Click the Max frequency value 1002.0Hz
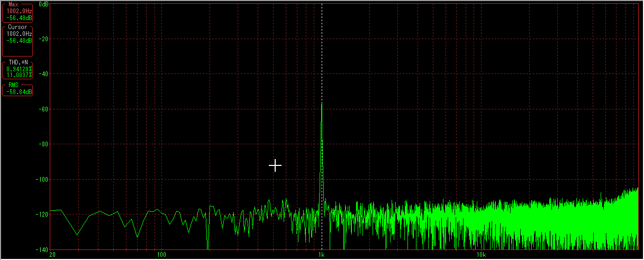Screen dimensions: 644x260 [20, 11]
